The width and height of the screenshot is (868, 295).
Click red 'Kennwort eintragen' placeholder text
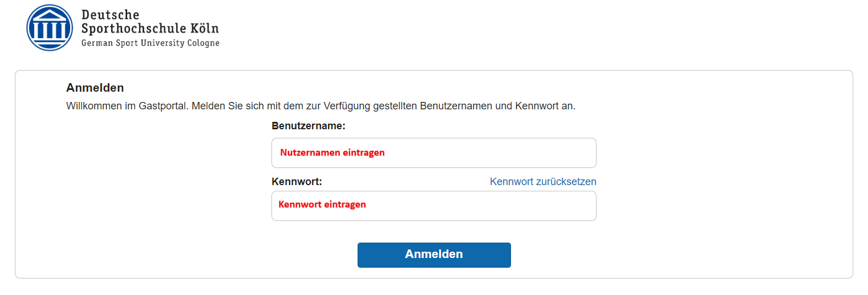322,204
